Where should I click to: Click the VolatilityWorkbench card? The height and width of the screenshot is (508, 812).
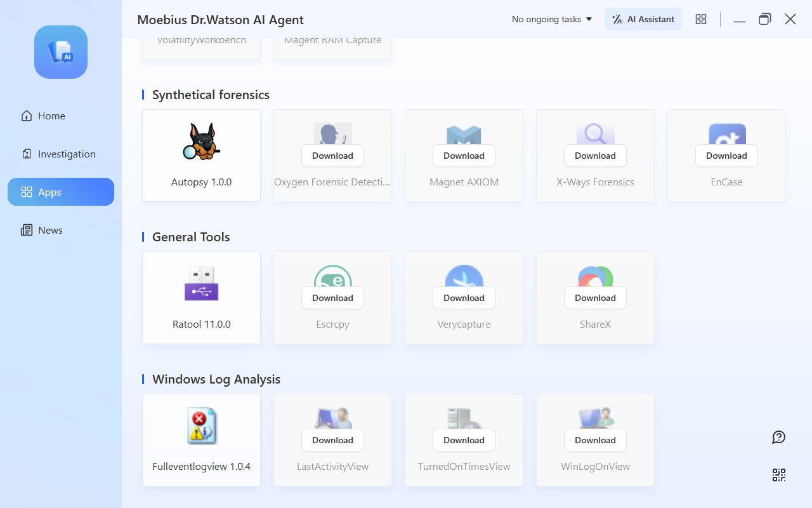(202, 48)
